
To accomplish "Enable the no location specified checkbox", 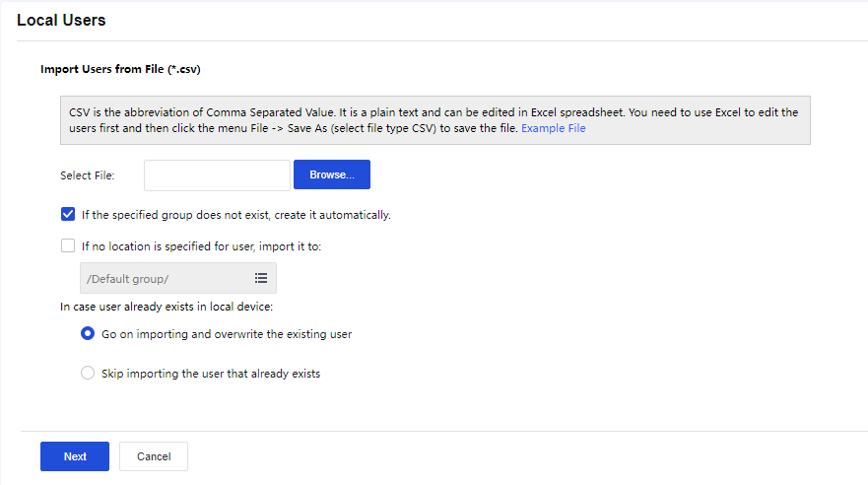I will (x=68, y=245).
